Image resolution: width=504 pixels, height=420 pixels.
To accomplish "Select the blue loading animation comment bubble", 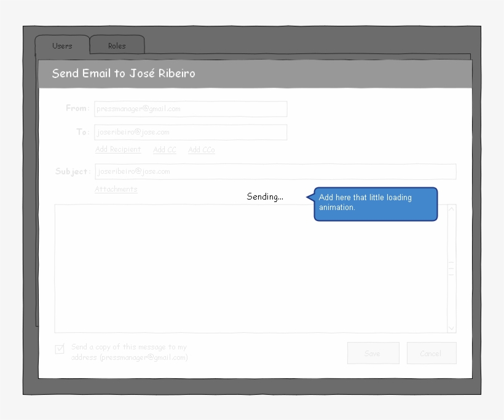I will click(x=375, y=204).
